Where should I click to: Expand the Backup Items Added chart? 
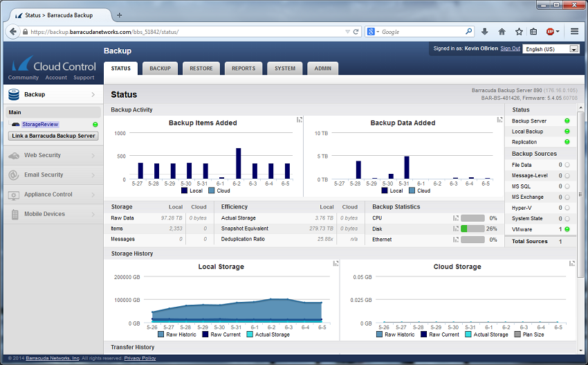(x=300, y=119)
